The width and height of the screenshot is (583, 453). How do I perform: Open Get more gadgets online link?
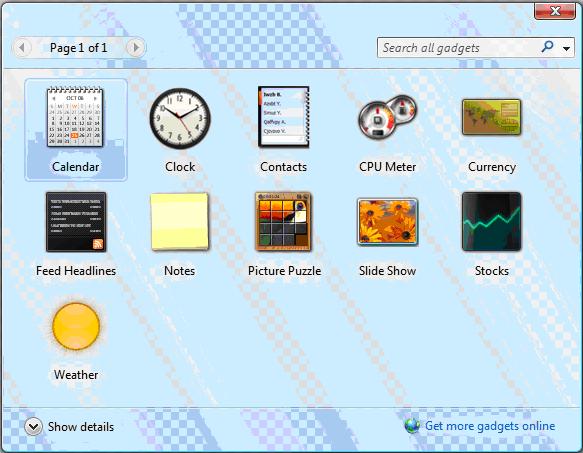coord(490,426)
